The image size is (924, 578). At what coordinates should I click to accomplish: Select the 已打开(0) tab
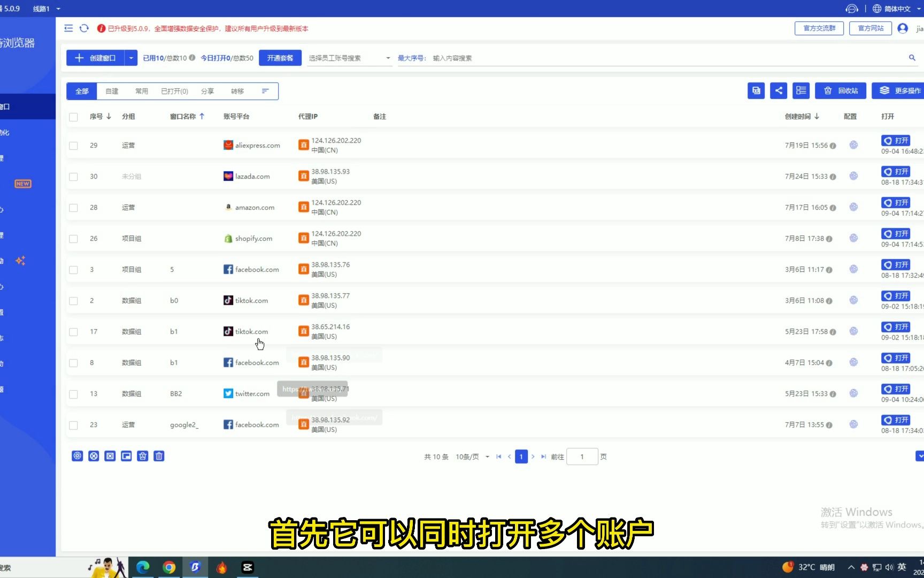click(x=175, y=91)
